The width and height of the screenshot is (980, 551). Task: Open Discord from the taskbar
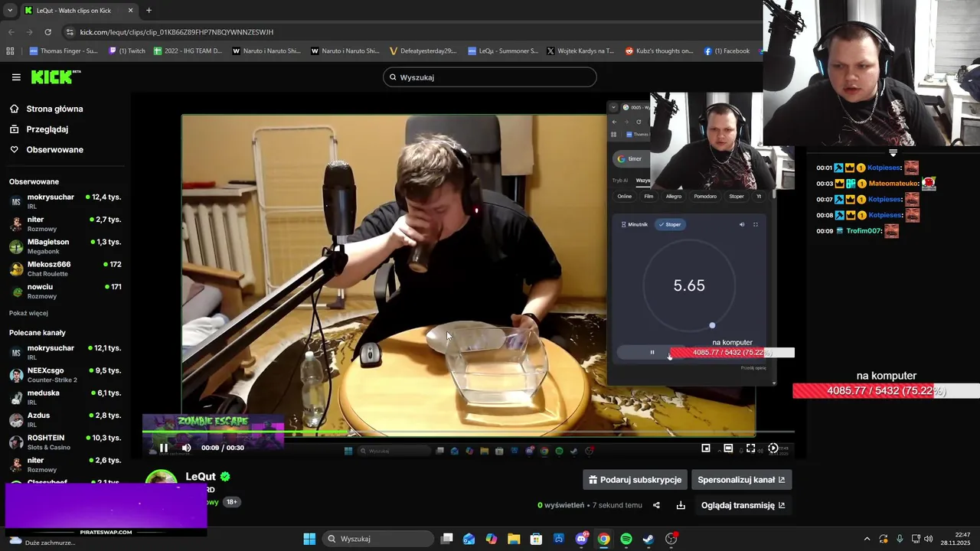(x=582, y=539)
